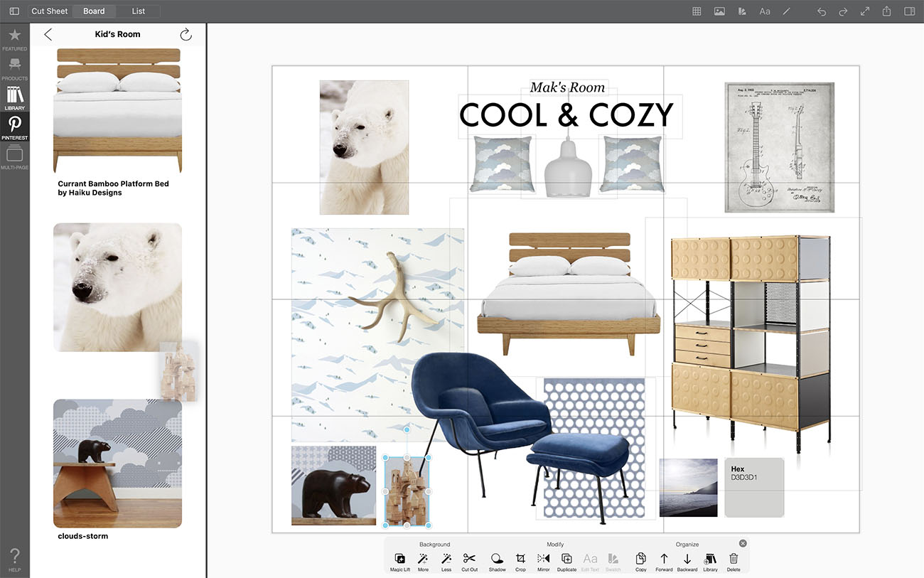Open the Pinterest sidebar panel

tap(14, 127)
